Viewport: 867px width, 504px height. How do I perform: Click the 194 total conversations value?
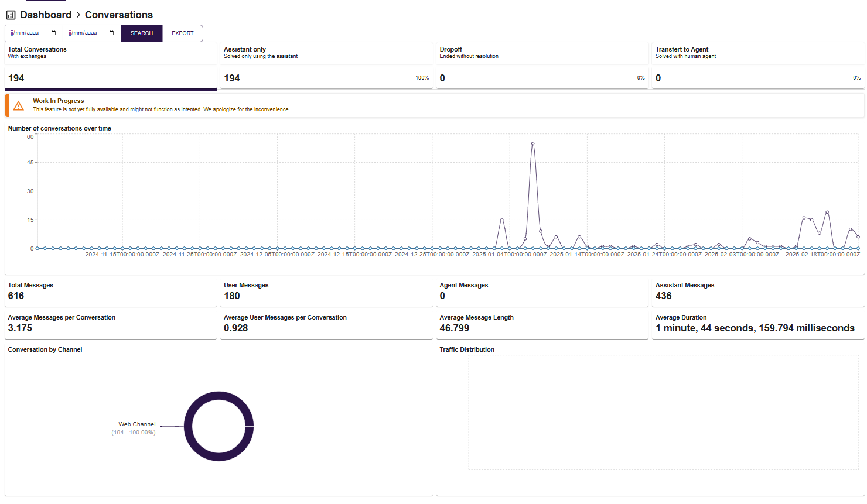pyautogui.click(x=16, y=78)
